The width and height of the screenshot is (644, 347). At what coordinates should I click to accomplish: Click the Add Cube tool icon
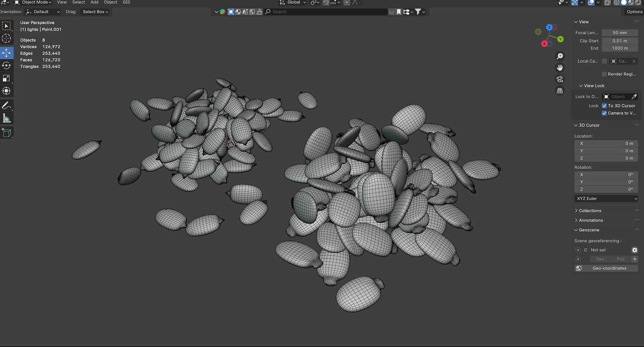pyautogui.click(x=6, y=133)
